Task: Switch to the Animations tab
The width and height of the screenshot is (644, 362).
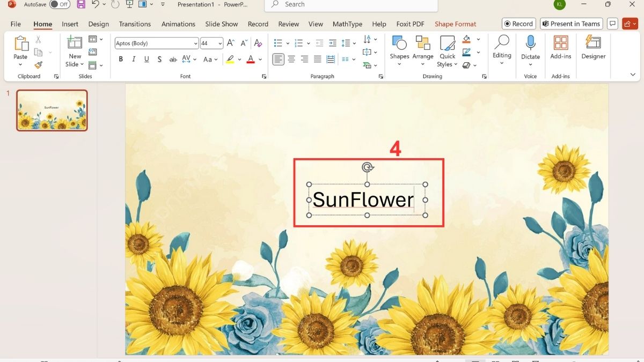Action: 178,24
